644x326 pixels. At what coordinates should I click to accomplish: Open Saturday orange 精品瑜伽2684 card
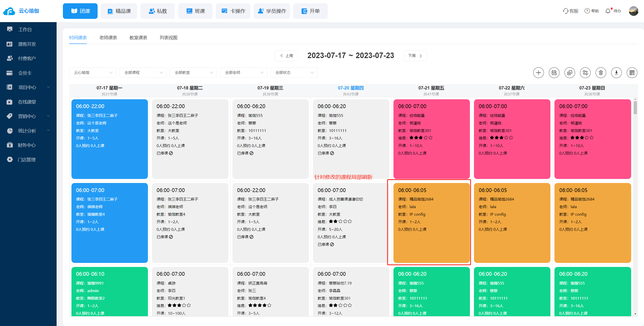coord(512,223)
